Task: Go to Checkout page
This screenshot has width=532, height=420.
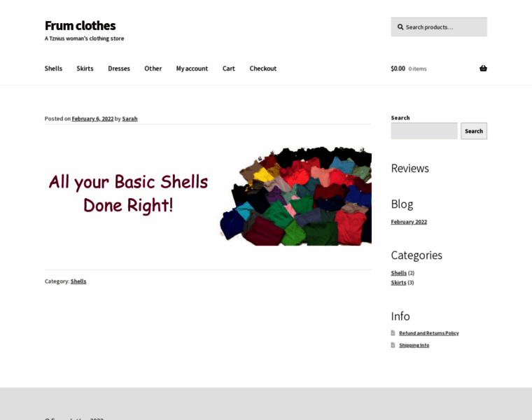Action: 263,69
